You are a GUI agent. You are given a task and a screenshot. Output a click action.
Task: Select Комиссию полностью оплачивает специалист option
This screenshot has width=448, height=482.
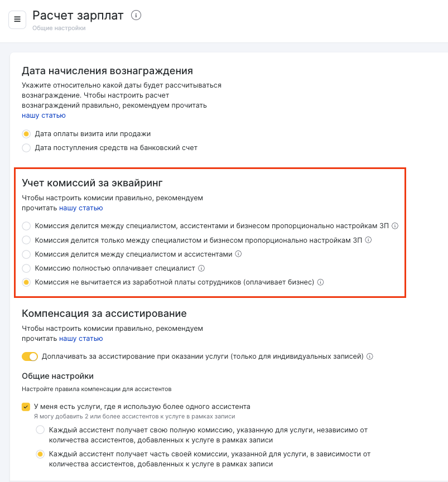click(26, 268)
